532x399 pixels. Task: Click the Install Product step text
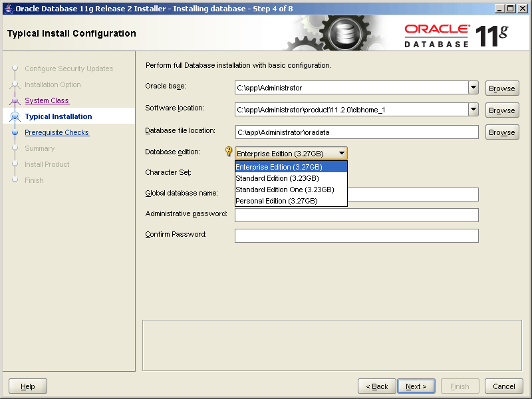click(x=47, y=164)
